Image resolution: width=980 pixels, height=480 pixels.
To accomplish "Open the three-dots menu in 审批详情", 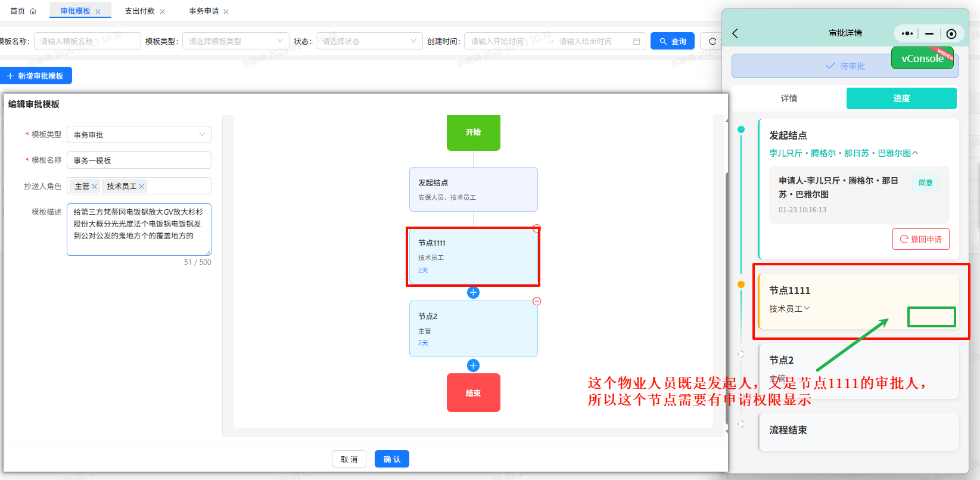I will (907, 33).
